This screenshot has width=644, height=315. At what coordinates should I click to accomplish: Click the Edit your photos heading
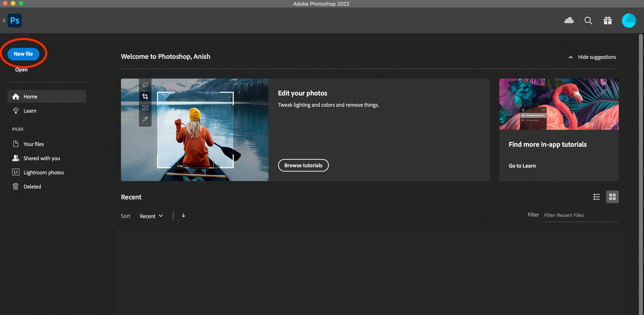pos(303,93)
